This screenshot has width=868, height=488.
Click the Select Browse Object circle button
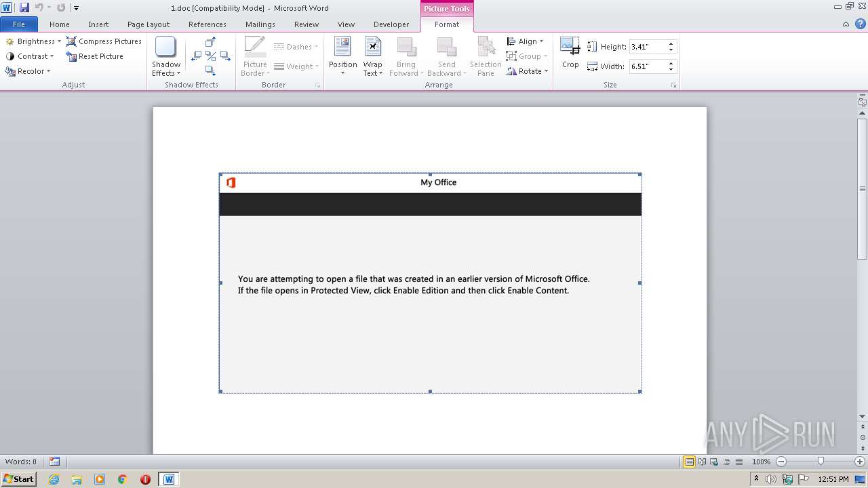point(863,438)
